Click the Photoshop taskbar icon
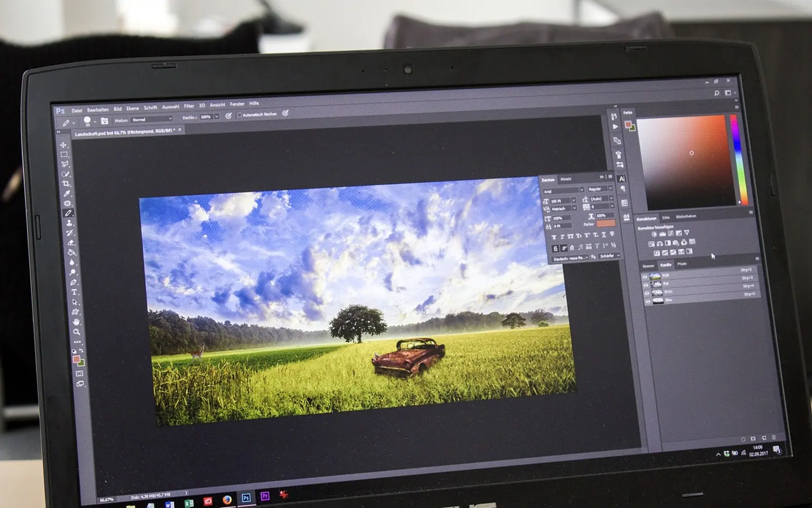The image size is (812, 508). point(246,497)
